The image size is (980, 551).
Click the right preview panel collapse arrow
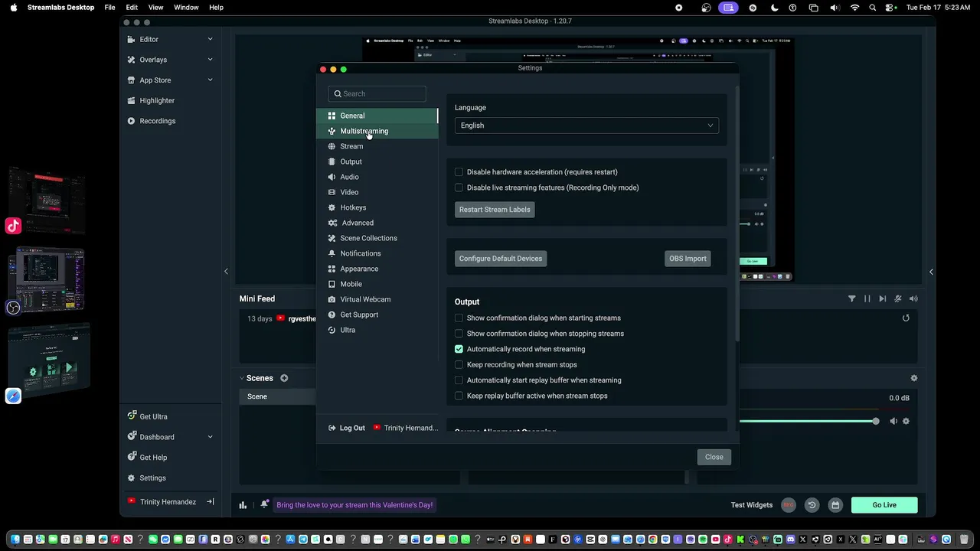click(931, 272)
